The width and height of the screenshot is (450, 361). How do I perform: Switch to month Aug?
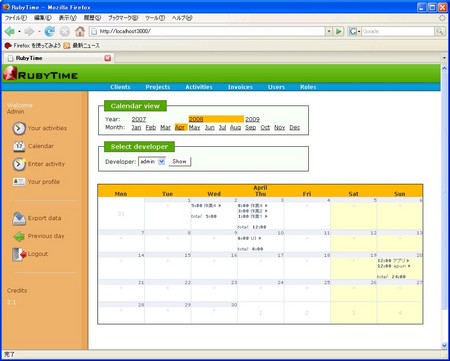coord(235,127)
